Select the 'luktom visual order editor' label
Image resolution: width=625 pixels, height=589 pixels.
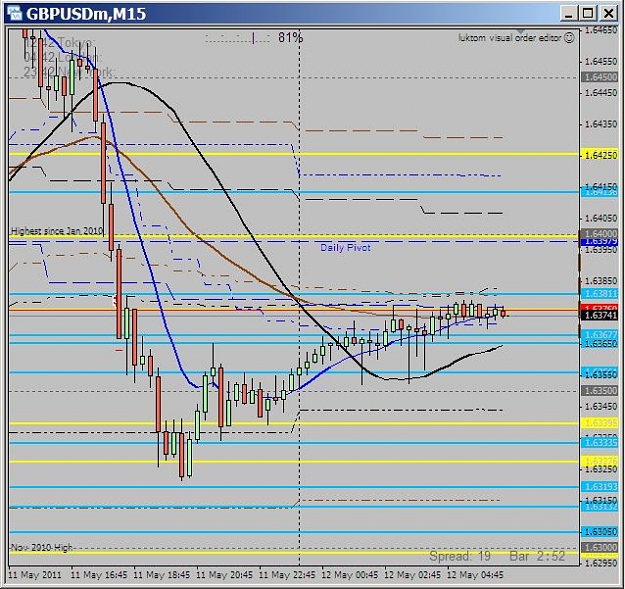510,38
